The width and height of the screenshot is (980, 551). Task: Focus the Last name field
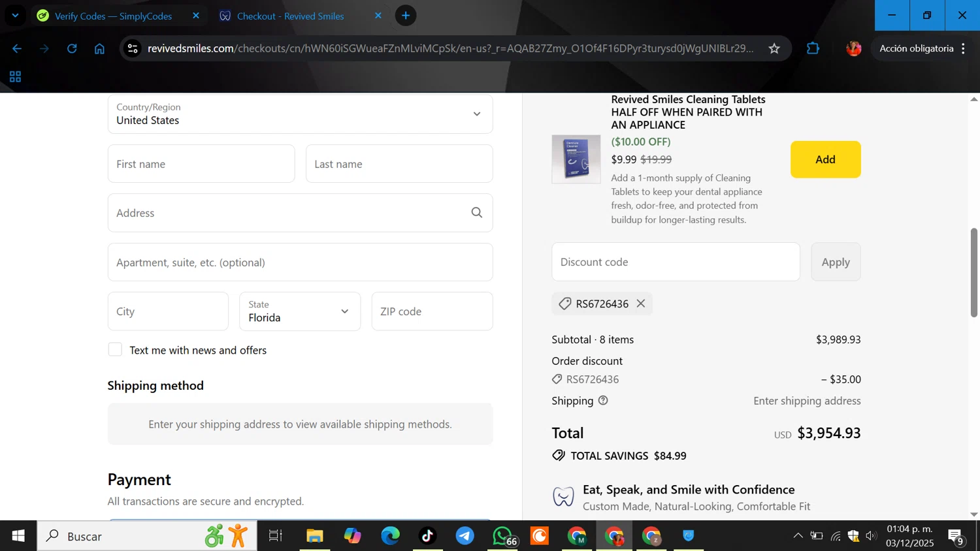399,164
